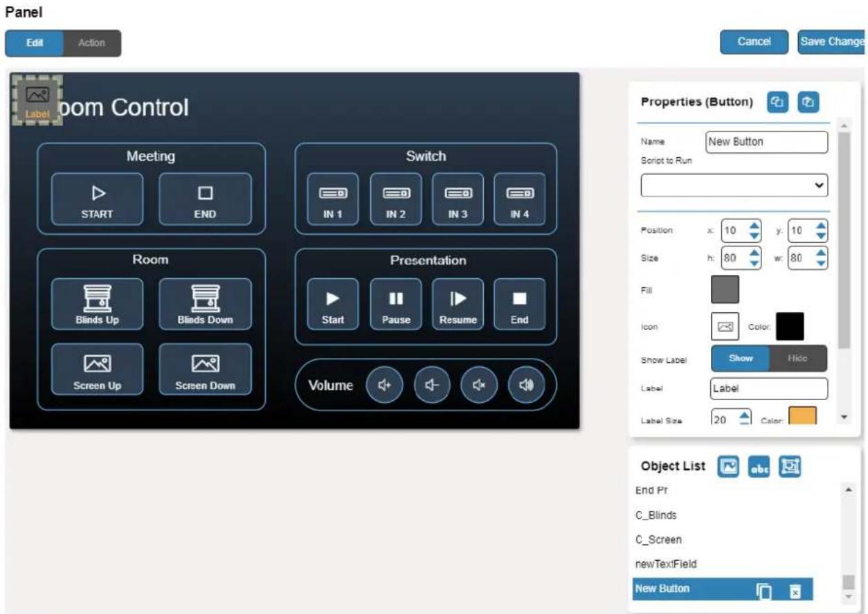Select the IN 2 switch button
The width and height of the screenshot is (868, 614).
click(x=396, y=199)
